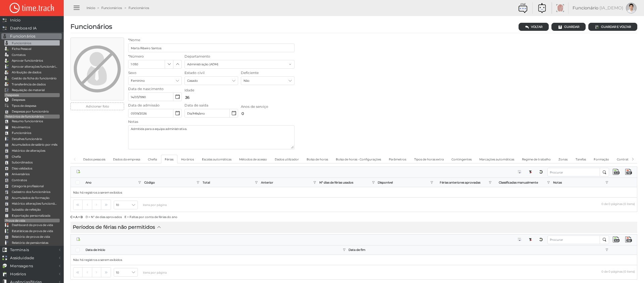This screenshot has height=283, width=644.
Task: Open items-per-page dropdown in Férias grid
Action: click(126, 205)
